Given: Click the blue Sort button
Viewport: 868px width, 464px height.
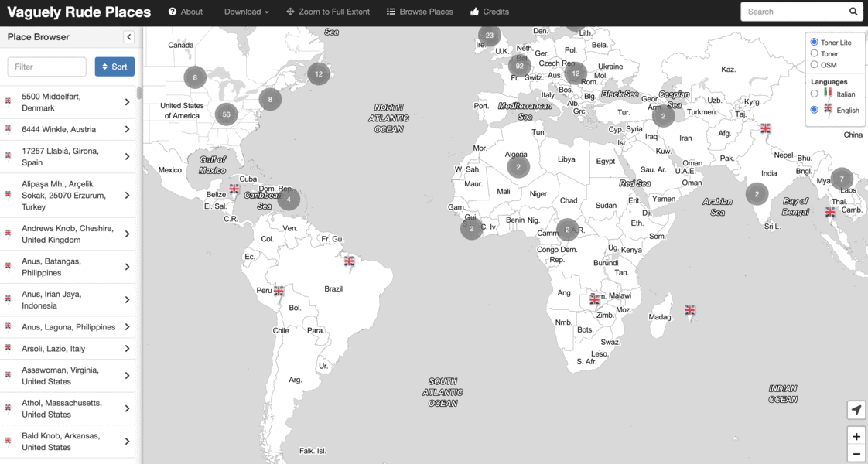Looking at the screenshot, I should pyautogui.click(x=114, y=67).
